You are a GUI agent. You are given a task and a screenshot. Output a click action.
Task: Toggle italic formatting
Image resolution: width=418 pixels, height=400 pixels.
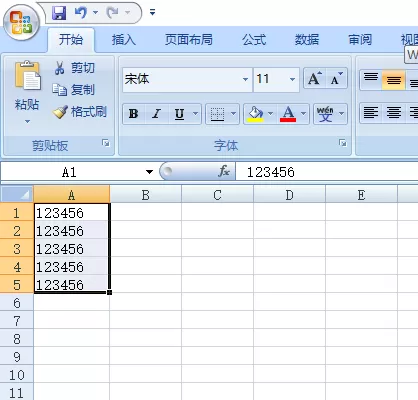[x=156, y=114]
